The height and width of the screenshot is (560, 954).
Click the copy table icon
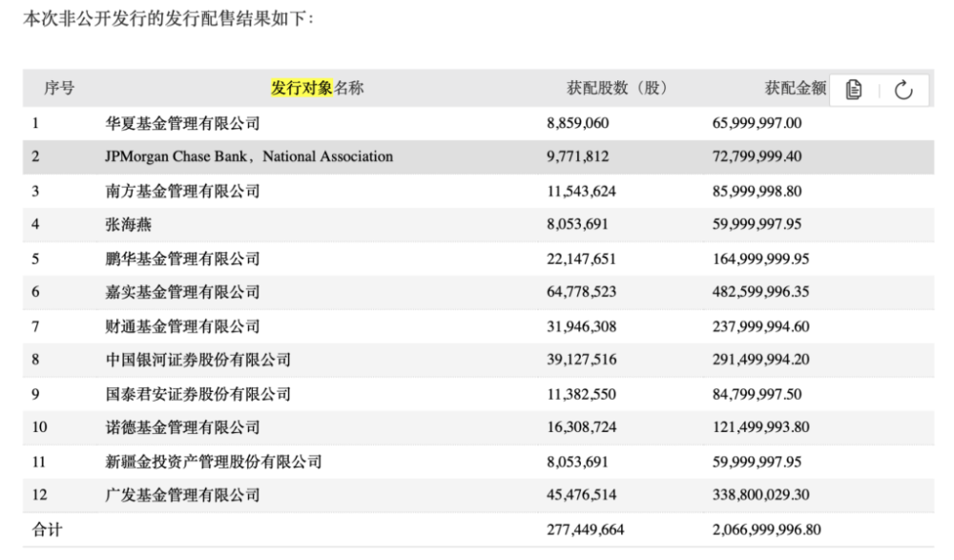[x=854, y=90]
